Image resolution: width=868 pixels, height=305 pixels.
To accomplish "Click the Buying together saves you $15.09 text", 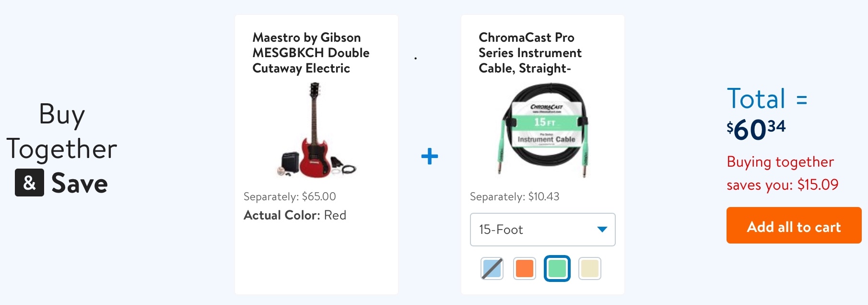I will 782,173.
